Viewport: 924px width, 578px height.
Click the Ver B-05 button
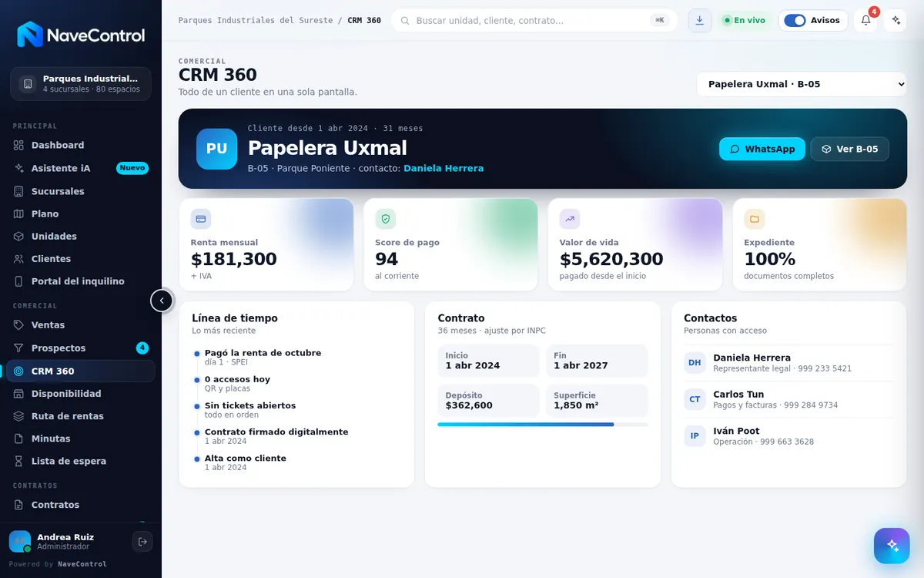pyautogui.click(x=850, y=149)
